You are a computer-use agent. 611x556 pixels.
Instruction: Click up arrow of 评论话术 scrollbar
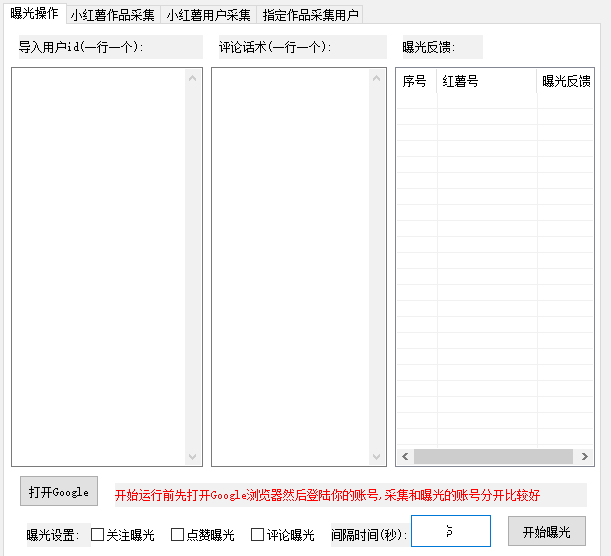coord(377,77)
